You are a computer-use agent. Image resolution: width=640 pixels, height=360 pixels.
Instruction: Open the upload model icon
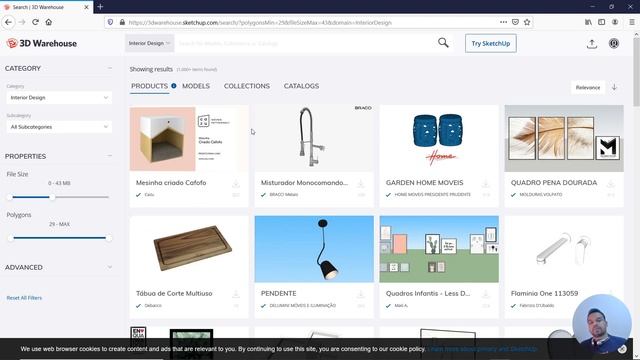(x=591, y=44)
